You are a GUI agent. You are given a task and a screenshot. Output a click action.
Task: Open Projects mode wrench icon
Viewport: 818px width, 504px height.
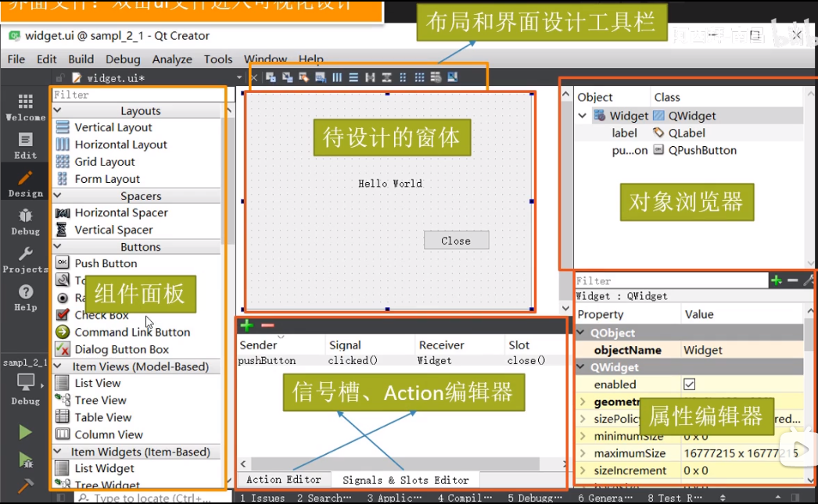pos(25,259)
